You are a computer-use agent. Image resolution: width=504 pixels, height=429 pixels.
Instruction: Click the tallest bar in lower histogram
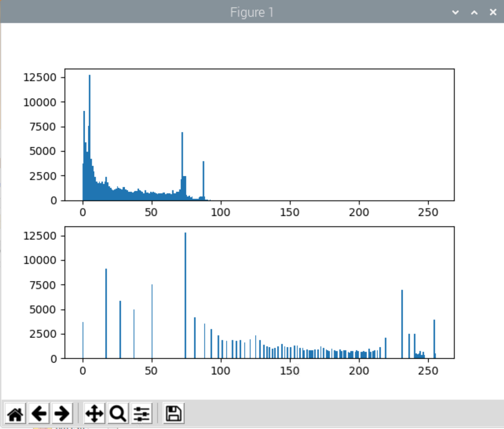tap(186, 295)
